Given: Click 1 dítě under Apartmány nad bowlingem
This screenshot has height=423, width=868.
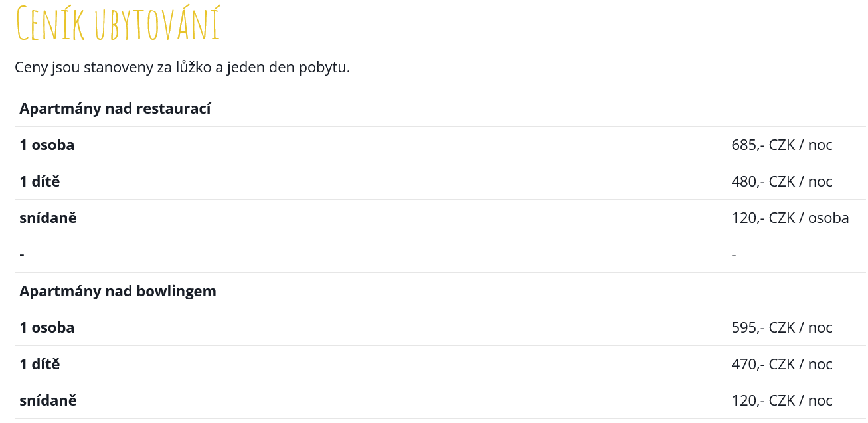Looking at the screenshot, I should point(40,364).
